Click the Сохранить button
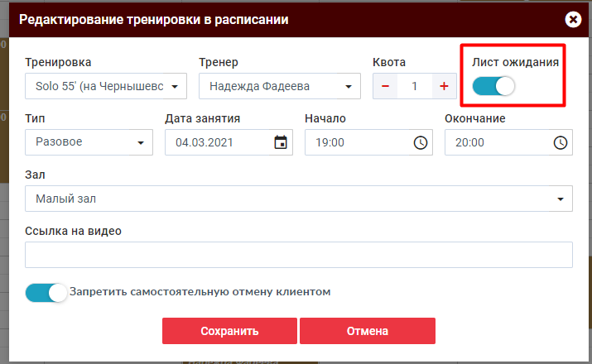 click(229, 331)
